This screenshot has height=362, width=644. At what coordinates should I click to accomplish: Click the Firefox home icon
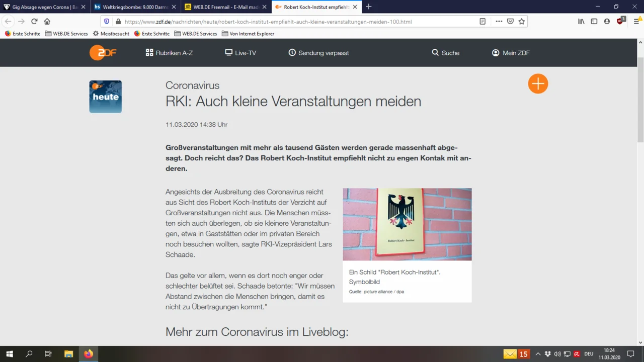pyautogui.click(x=47, y=22)
